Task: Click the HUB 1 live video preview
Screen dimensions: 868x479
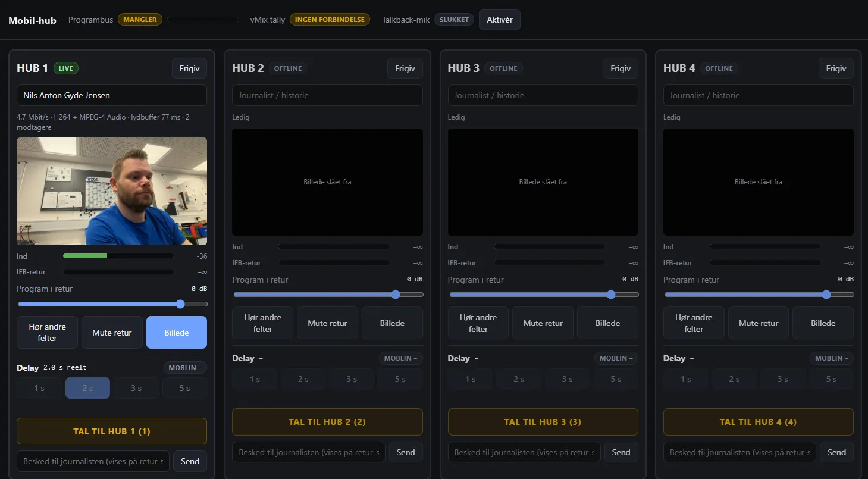Action: click(112, 191)
